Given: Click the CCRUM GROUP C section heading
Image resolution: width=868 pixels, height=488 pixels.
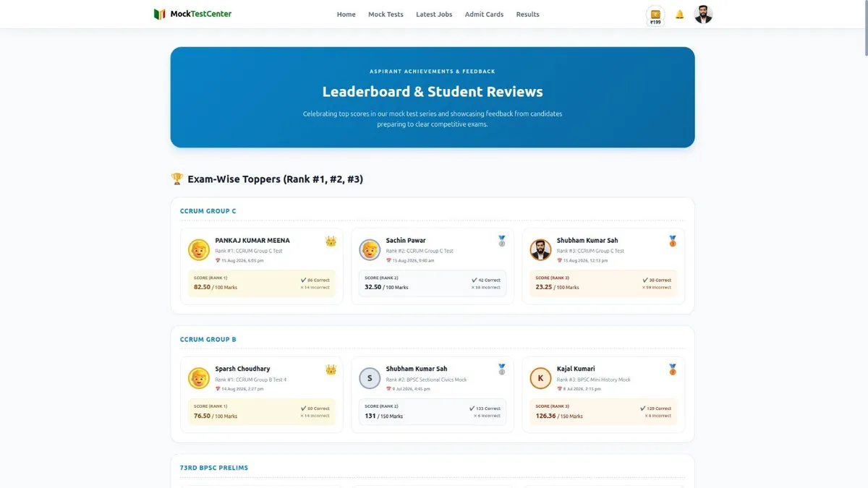Looking at the screenshot, I should [x=208, y=211].
